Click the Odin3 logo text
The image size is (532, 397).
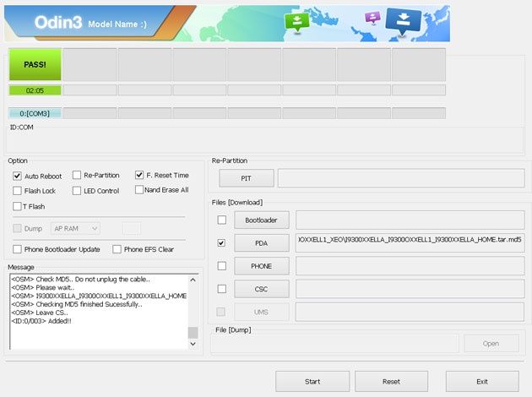(58, 23)
